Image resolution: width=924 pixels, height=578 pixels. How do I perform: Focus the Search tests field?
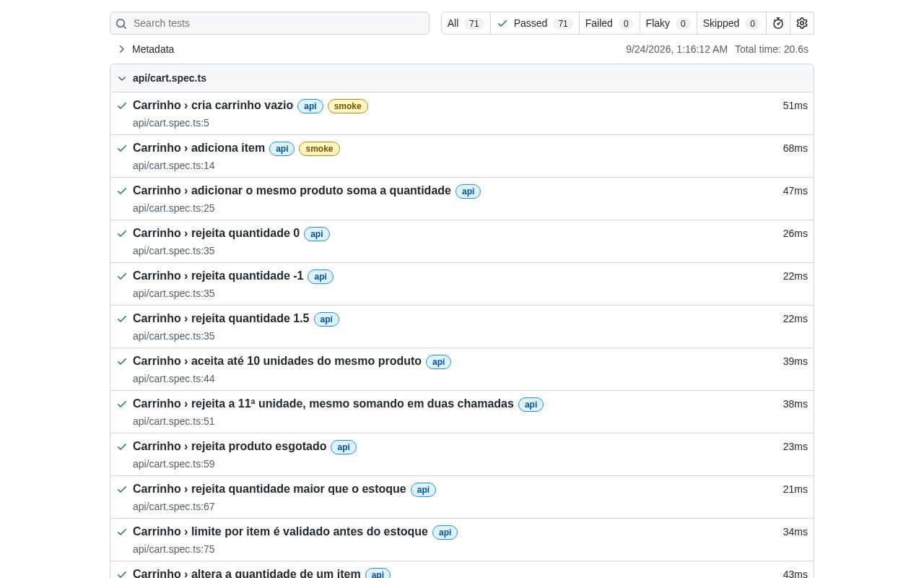[269, 23]
